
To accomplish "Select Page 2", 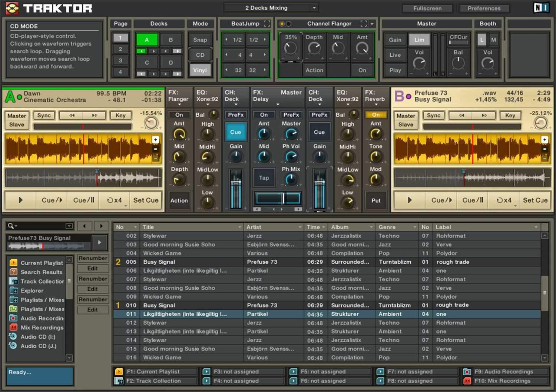I will click(120, 49).
